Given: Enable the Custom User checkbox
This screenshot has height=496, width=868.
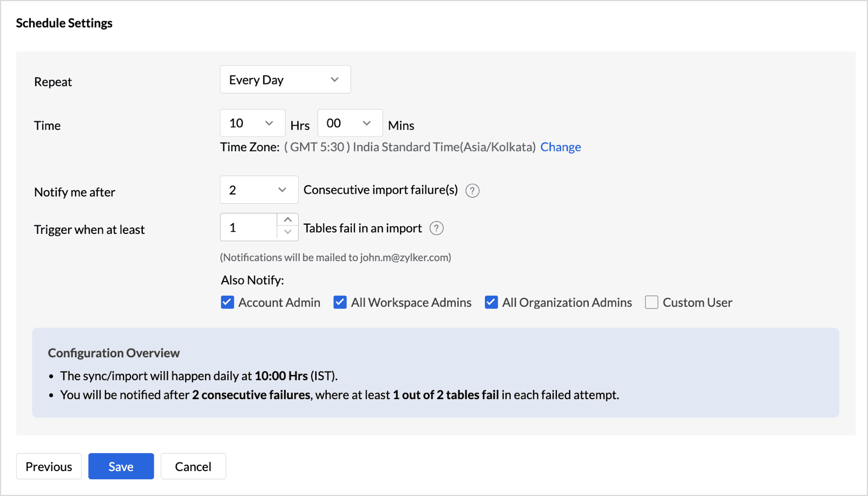Looking at the screenshot, I should tap(652, 302).
